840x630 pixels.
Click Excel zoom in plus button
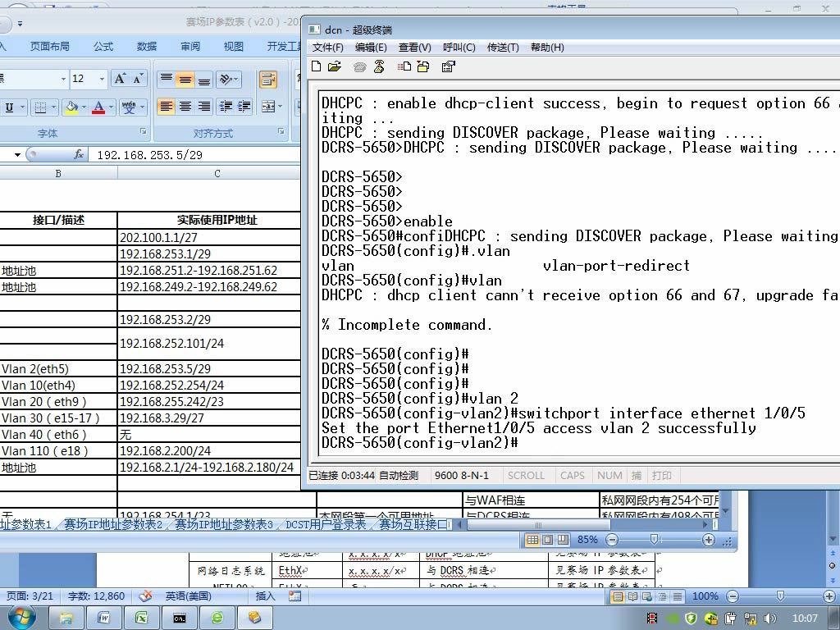tap(708, 540)
